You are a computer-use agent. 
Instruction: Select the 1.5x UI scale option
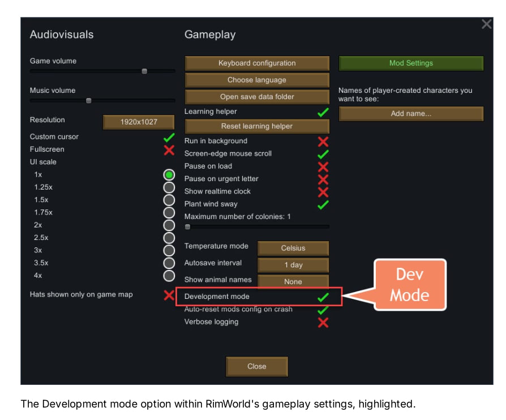[169, 200]
